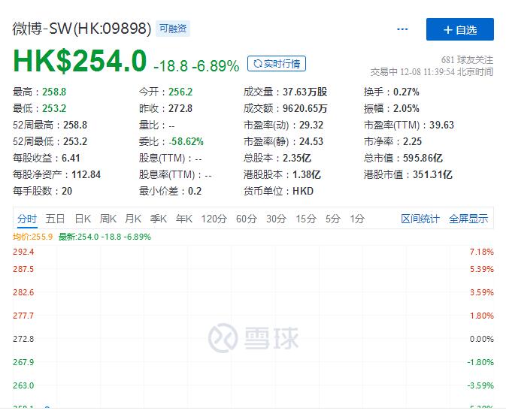The height and width of the screenshot is (420, 506).
Task: Click the 市盈率(动) value 29.32
Action: click(x=311, y=125)
